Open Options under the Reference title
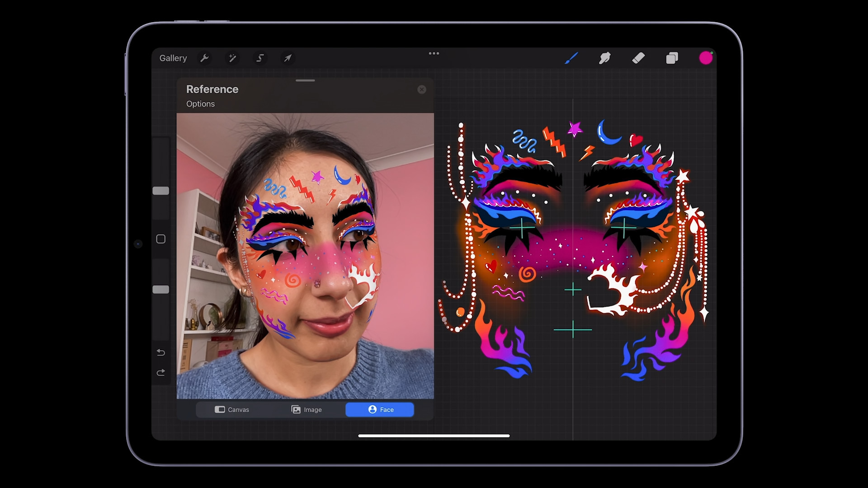868x488 pixels. [x=200, y=104]
